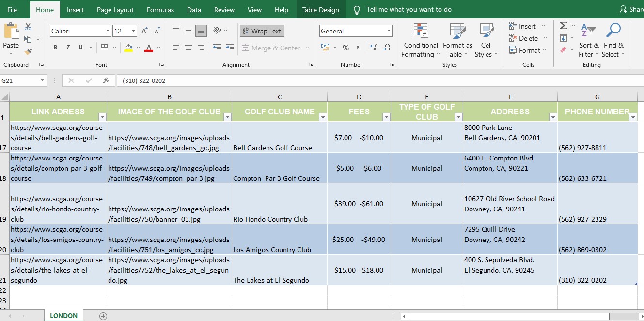
Task: Click the formula bar showing (310) 322-0202
Action: pos(380,81)
